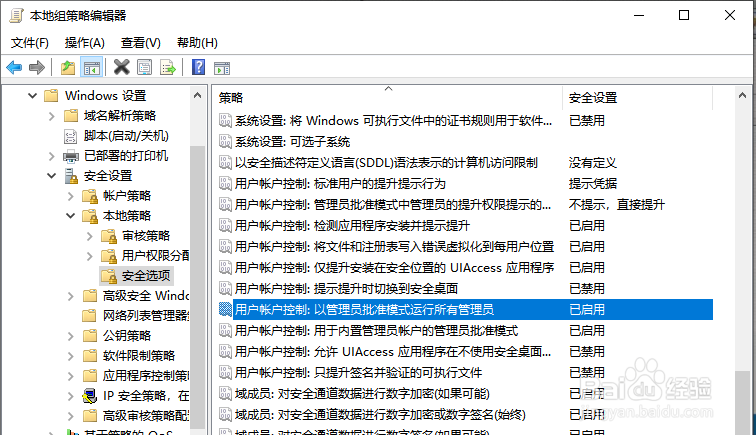Expand the 公钥策略 node
Image resolution: width=756 pixels, height=439 pixels.
click(x=71, y=336)
